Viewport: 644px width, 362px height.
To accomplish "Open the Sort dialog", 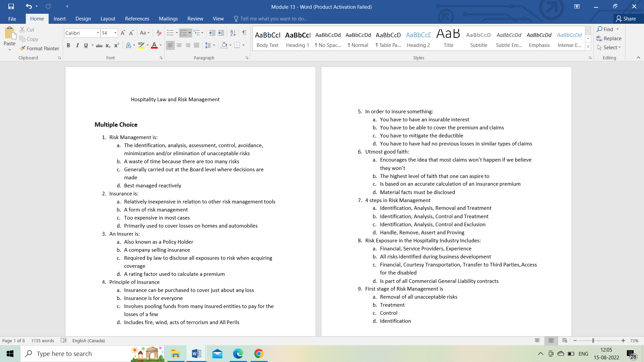I will coord(233,33).
